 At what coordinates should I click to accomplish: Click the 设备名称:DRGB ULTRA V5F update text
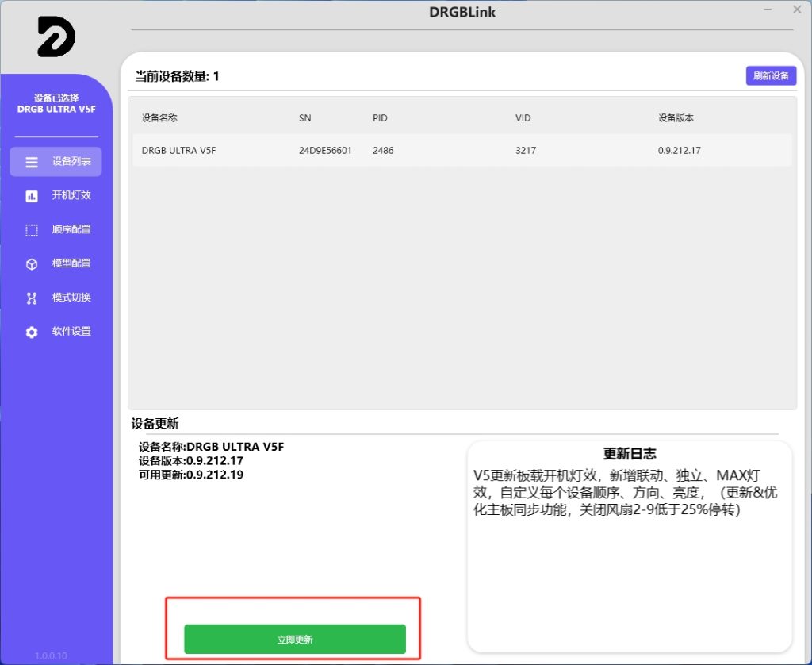[x=211, y=446]
